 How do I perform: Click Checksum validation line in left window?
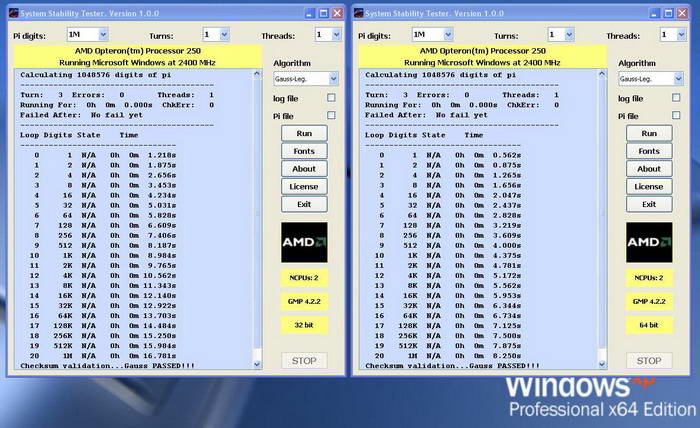tap(108, 366)
